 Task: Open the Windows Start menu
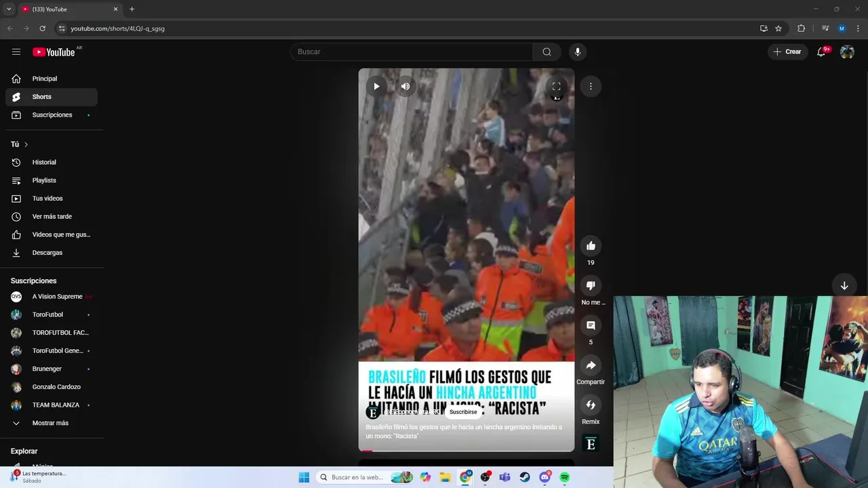(304, 477)
